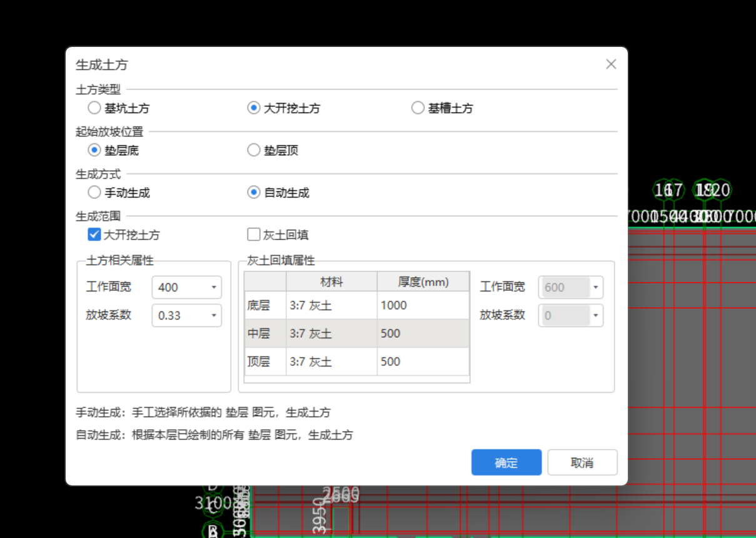
Task: Uncheck the 大开挖土方 generation range
Action: (94, 235)
